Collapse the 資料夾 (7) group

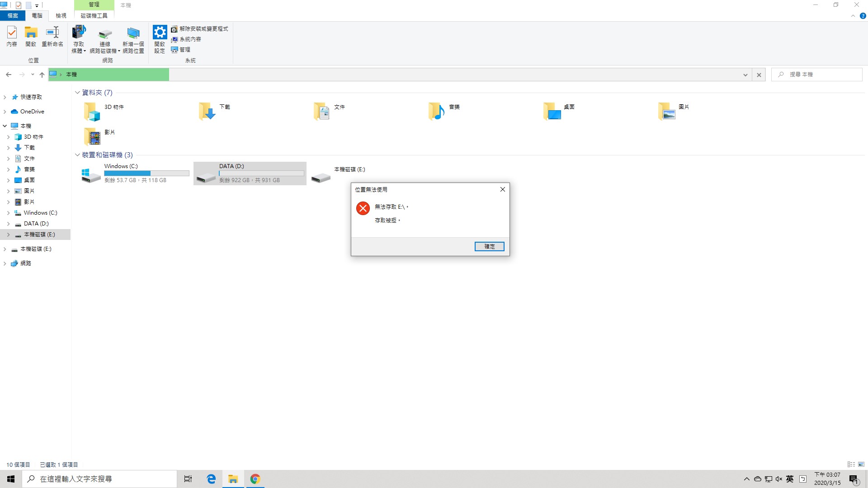[x=77, y=93]
